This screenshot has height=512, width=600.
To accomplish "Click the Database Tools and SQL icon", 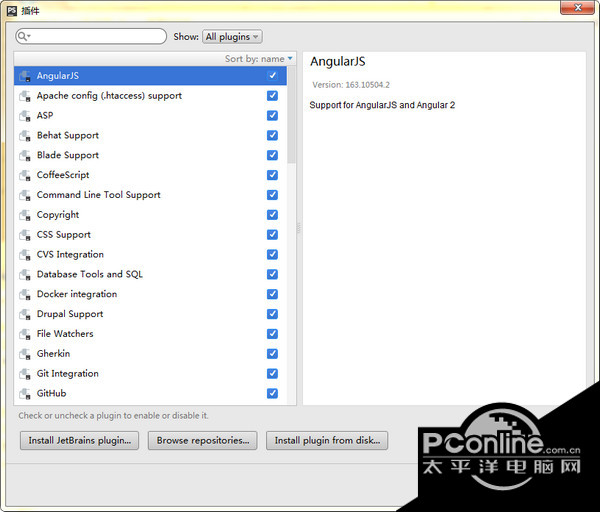I will (25, 275).
